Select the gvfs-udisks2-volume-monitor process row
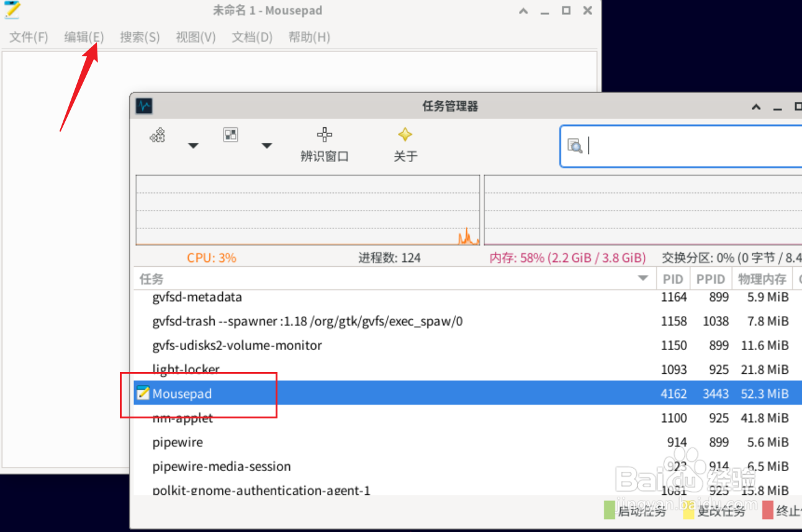Viewport: 802px width, 532px height. [467, 345]
